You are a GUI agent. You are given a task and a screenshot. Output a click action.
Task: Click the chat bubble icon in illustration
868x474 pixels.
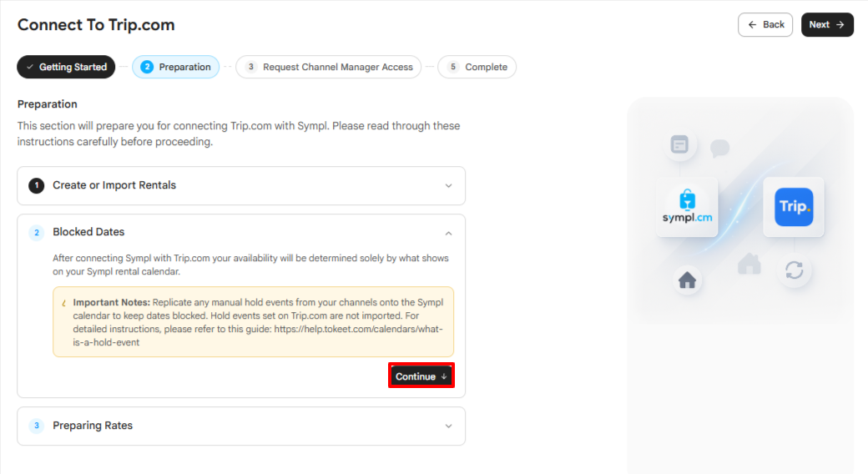pos(719,148)
